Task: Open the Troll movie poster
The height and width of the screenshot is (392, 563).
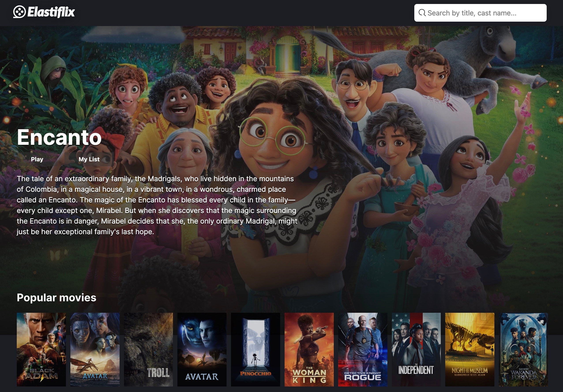Action: [148, 350]
